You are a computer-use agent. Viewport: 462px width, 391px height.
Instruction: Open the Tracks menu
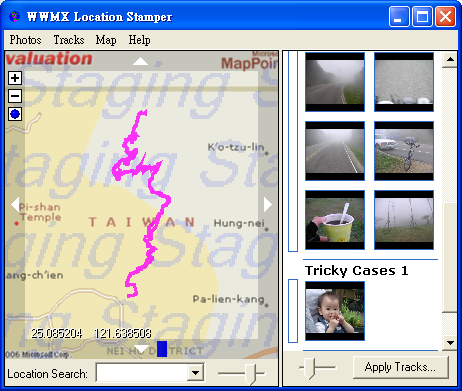(69, 40)
